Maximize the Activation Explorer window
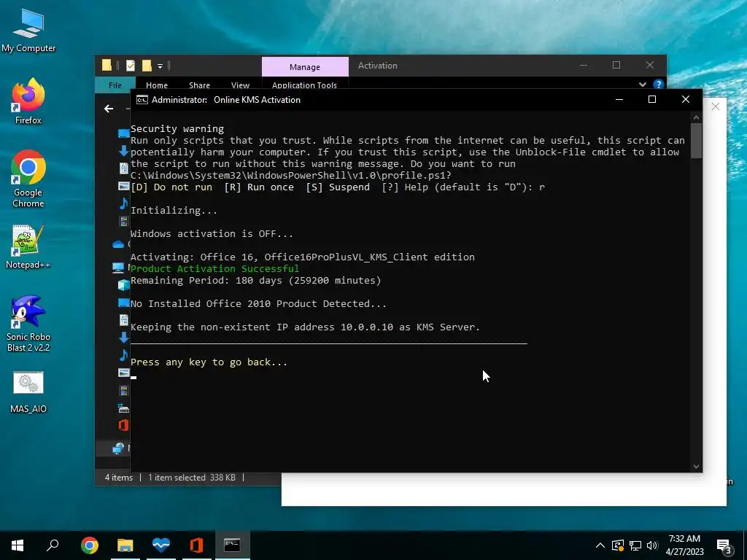Viewport: 747px width, 560px height. (616, 65)
